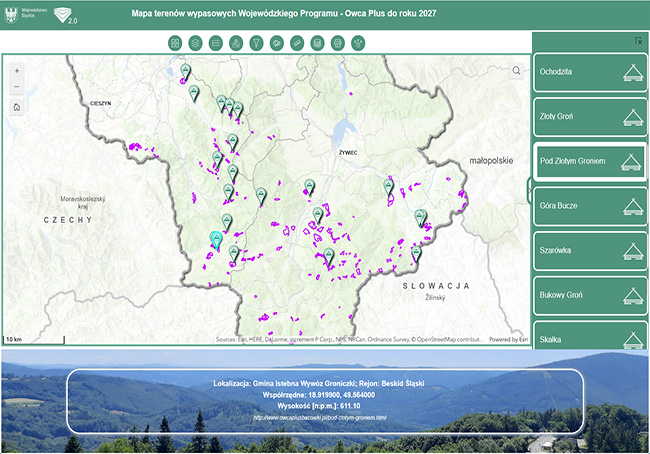
Task: Open the share network tool
Action: [358, 43]
